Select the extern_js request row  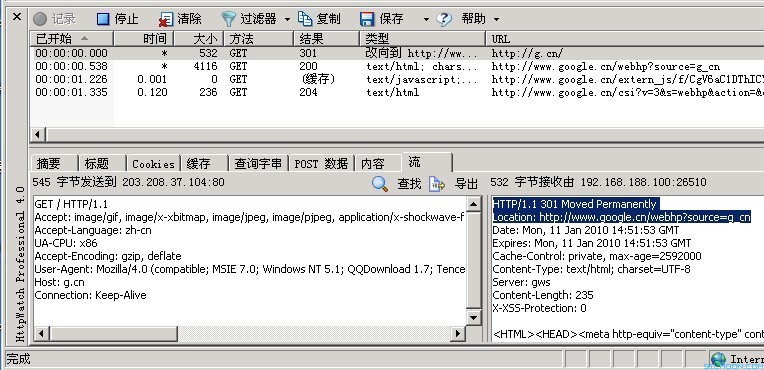click(397, 79)
